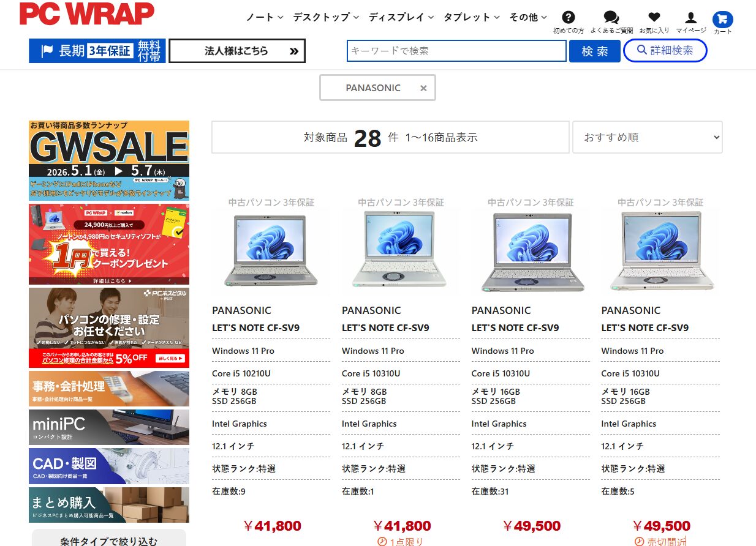
Task: Click LET'S NOTE CF-SV9 title of 在庫数:31 item
Action: pos(515,327)
